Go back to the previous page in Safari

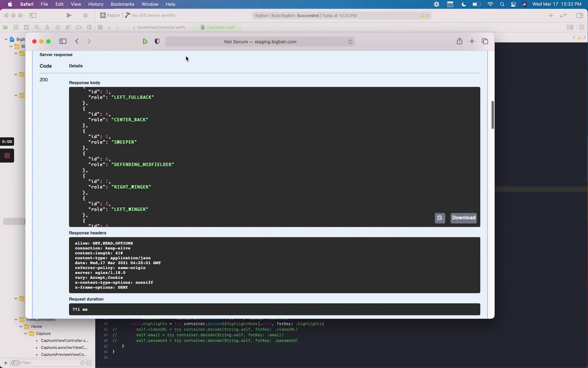pyautogui.click(x=77, y=41)
